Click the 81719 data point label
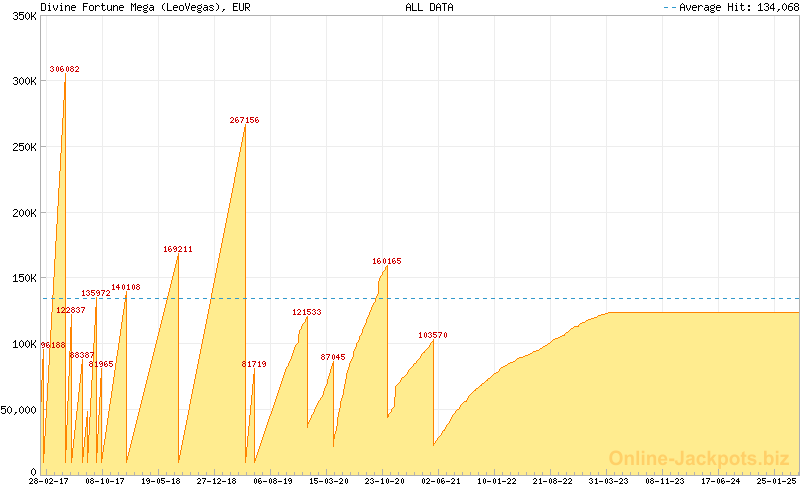 point(254,364)
